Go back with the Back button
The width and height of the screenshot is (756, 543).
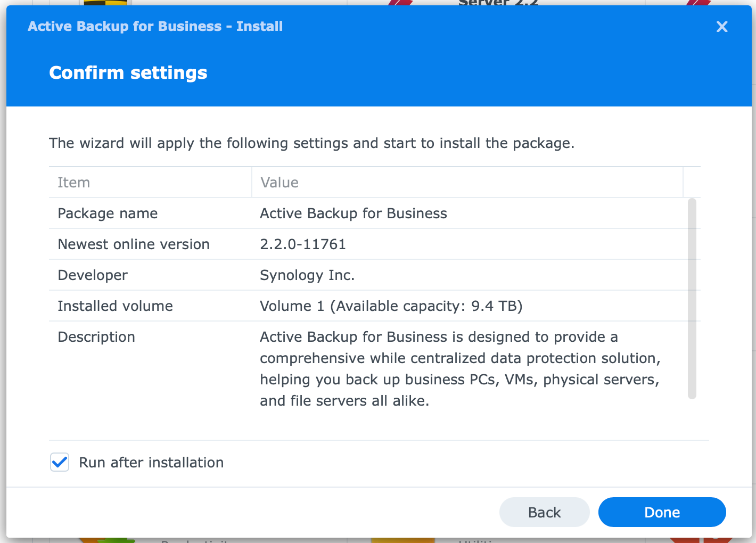(544, 512)
